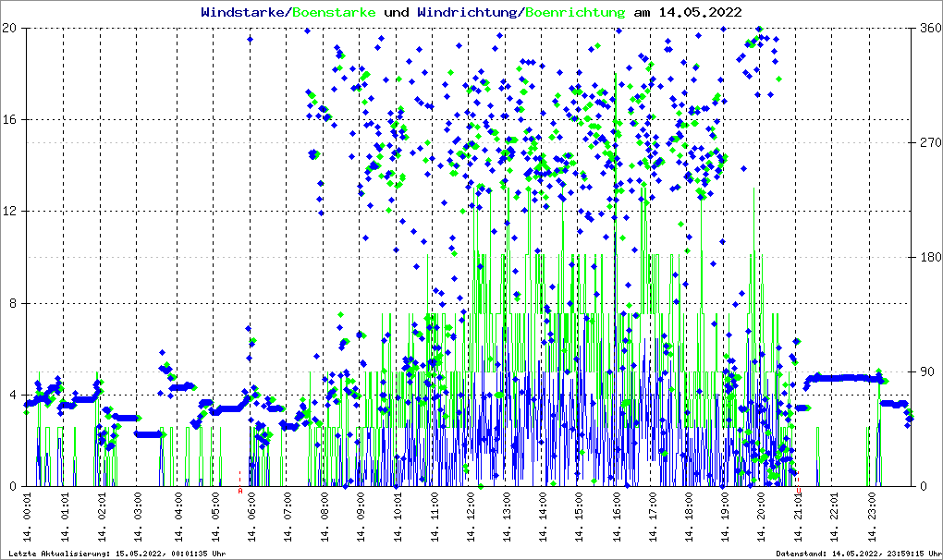Click the right axis value 90

pyautogui.click(x=926, y=372)
